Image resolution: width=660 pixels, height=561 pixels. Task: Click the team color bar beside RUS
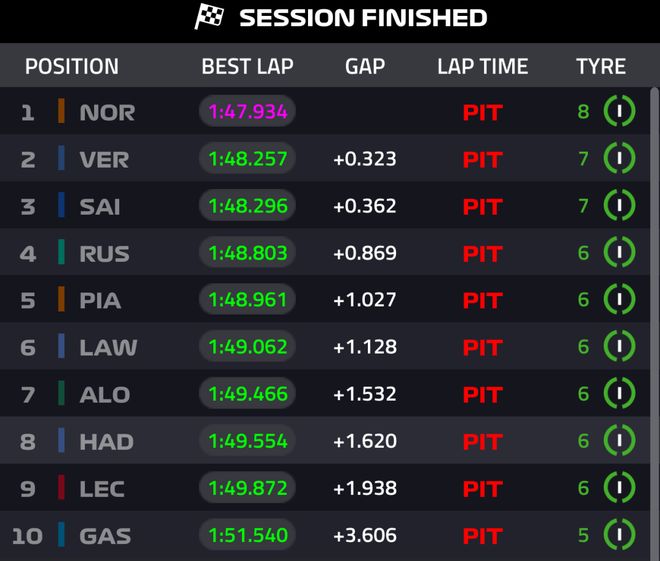62,253
